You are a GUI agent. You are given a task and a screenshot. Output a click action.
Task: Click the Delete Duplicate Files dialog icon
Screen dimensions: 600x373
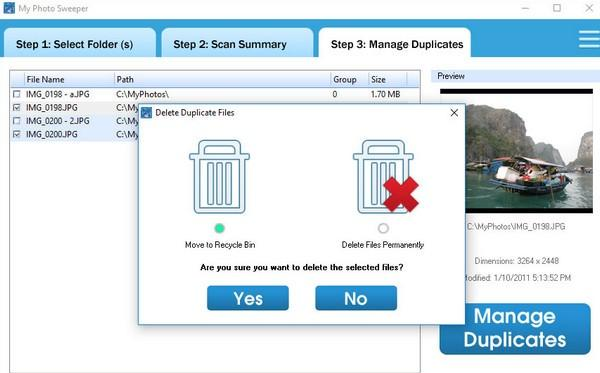tap(146, 113)
